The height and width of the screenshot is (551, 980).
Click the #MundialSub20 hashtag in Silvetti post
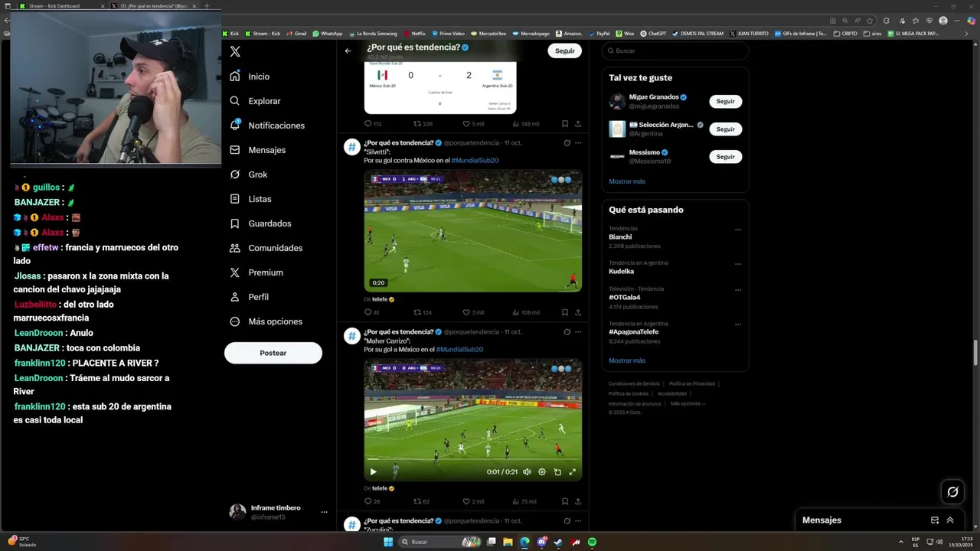click(x=475, y=161)
